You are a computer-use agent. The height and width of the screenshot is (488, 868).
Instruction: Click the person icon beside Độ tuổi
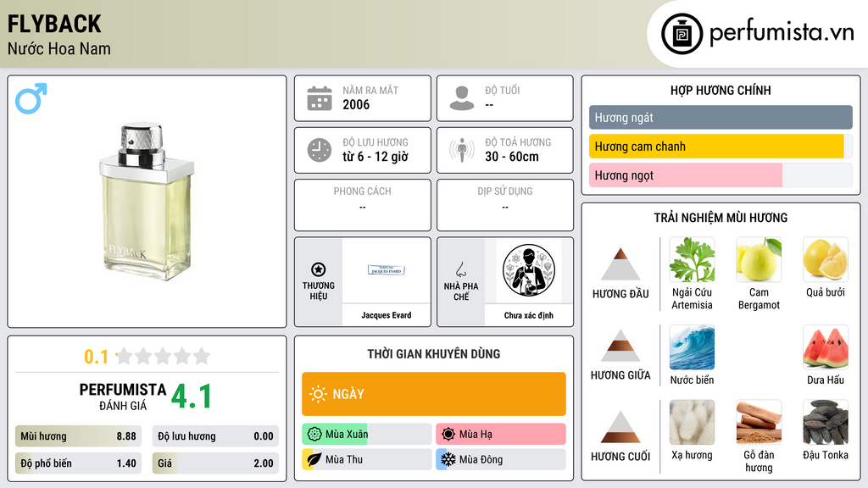[462, 98]
